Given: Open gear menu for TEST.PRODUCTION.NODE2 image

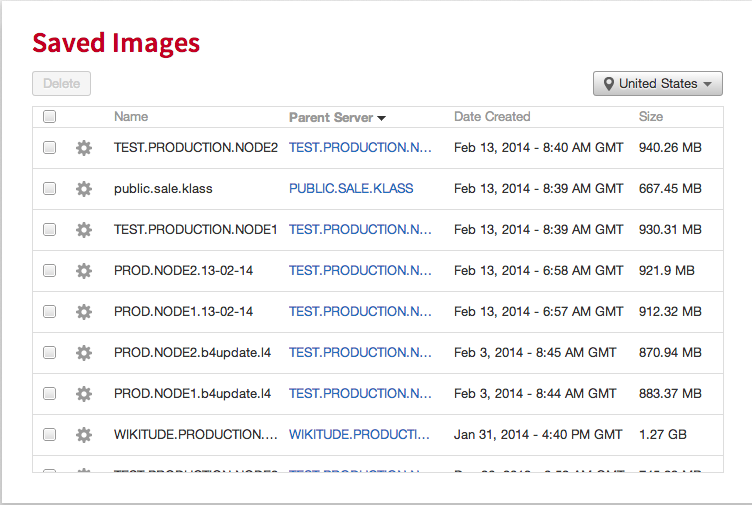Looking at the screenshot, I should point(84,148).
